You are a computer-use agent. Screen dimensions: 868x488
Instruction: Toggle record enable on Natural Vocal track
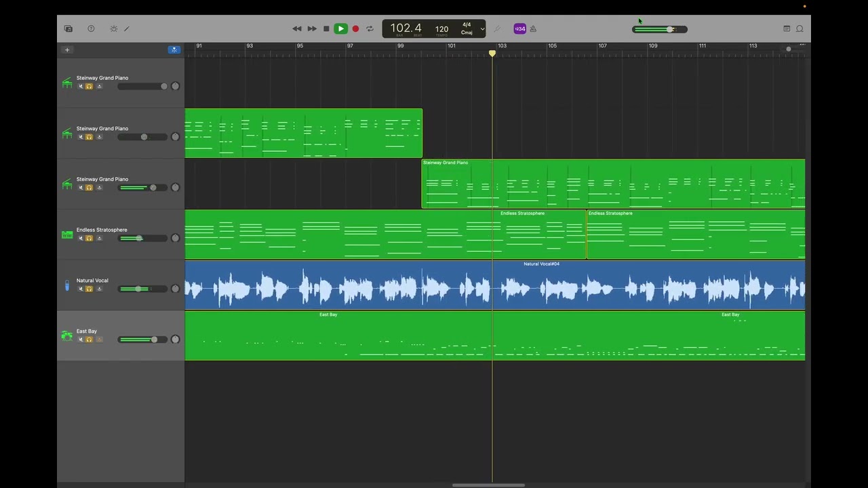99,289
